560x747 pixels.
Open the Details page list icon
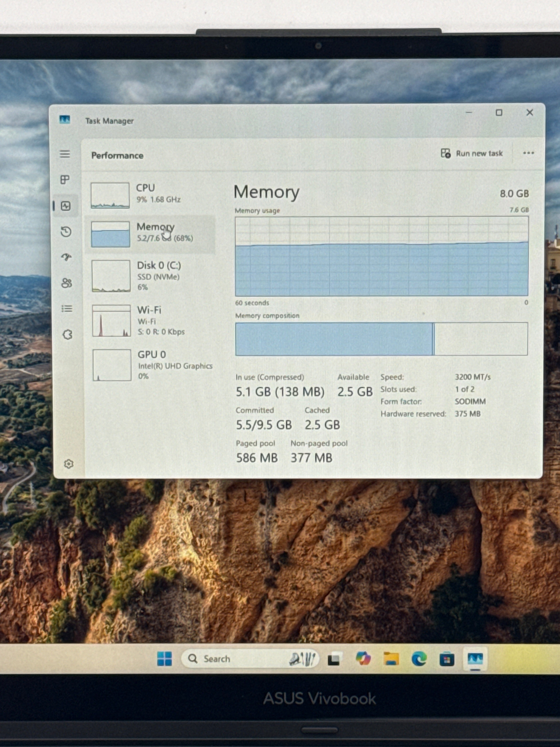tap(67, 309)
